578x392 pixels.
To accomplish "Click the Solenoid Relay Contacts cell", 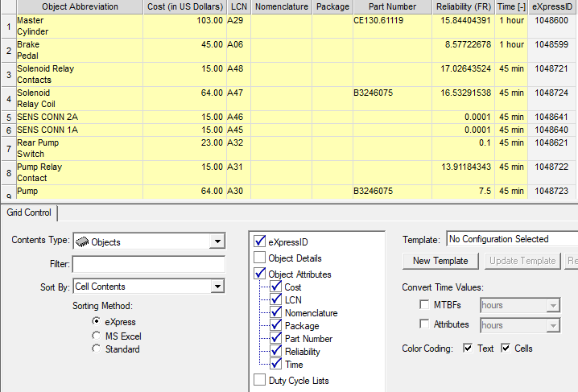I will 80,74.
